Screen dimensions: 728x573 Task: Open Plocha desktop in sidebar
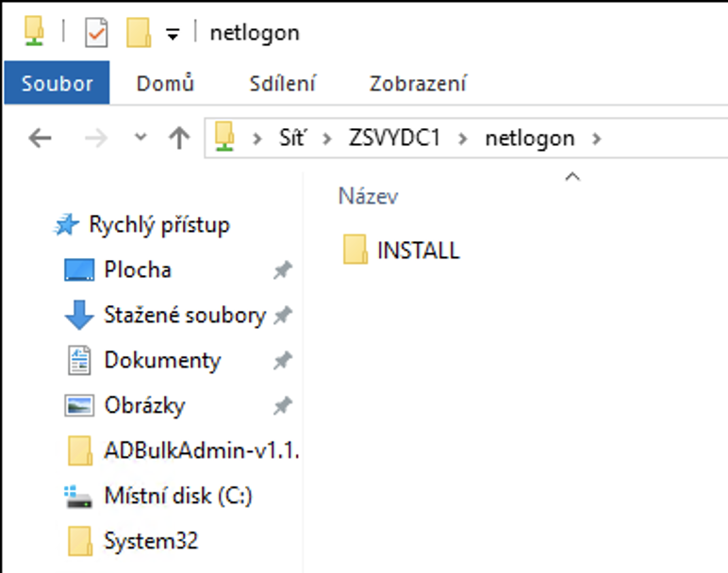(138, 270)
